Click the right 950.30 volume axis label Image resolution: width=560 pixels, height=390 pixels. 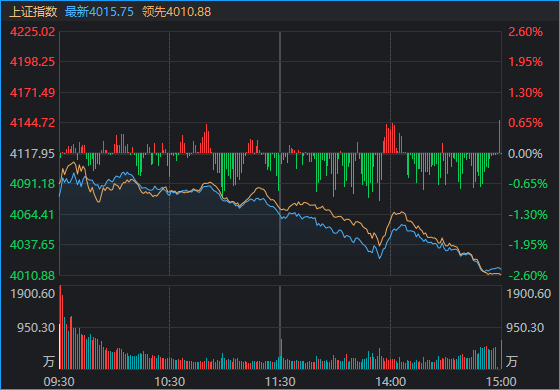(525, 328)
